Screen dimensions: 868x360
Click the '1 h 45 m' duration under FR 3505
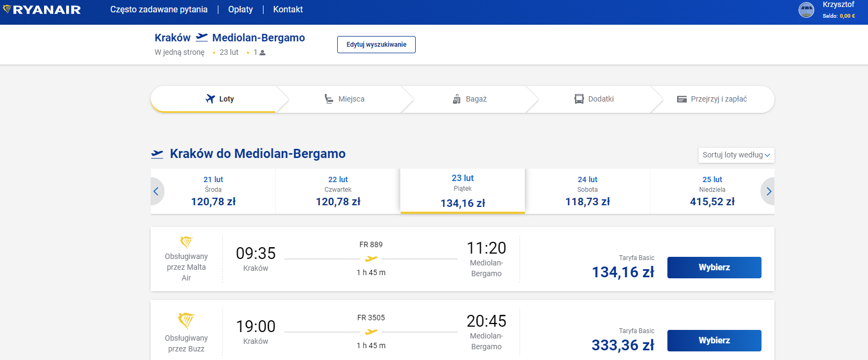(371, 345)
